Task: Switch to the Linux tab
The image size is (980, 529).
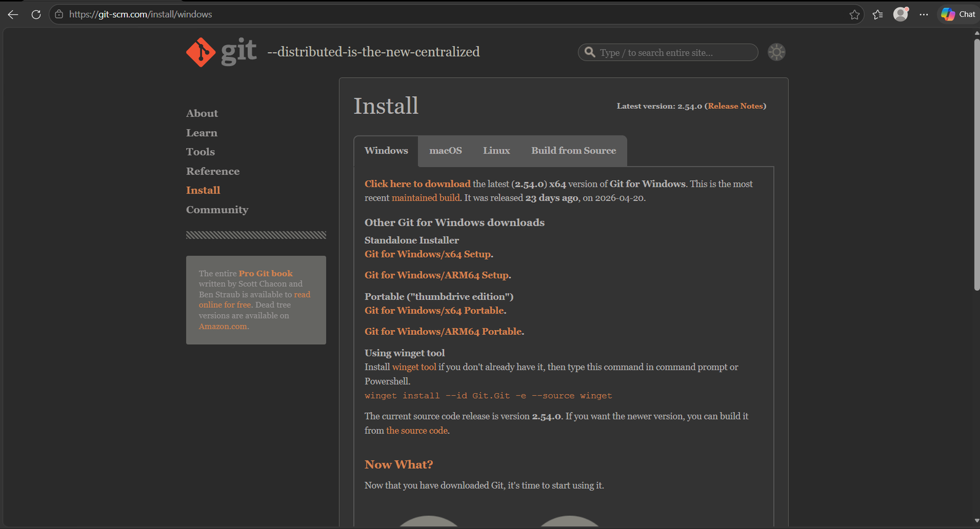Action: tap(496, 151)
